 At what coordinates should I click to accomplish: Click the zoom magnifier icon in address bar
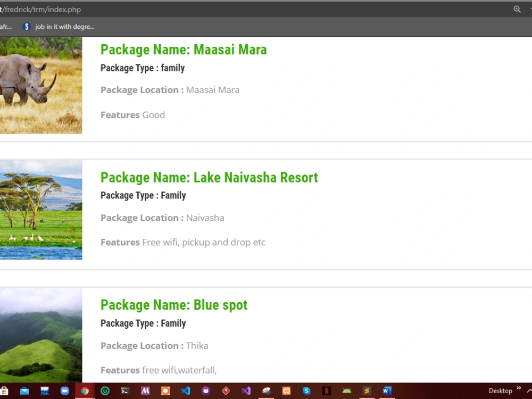(x=517, y=9)
